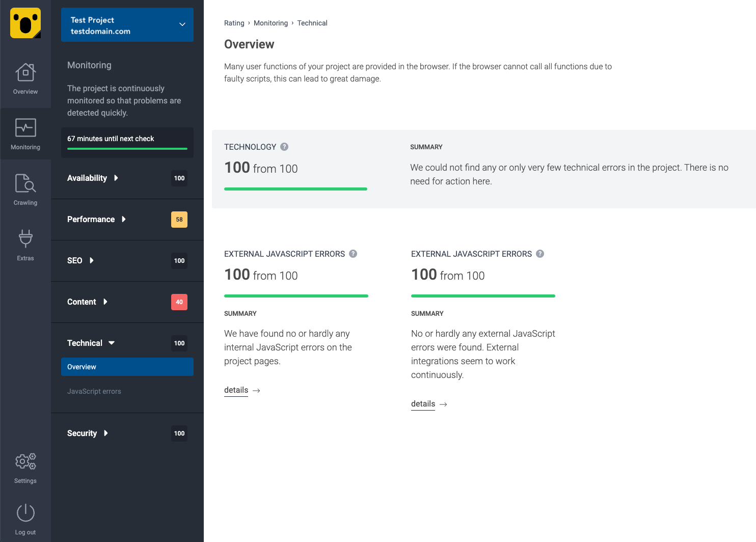Expand the Performance section
This screenshot has height=542, width=756.
click(96, 219)
